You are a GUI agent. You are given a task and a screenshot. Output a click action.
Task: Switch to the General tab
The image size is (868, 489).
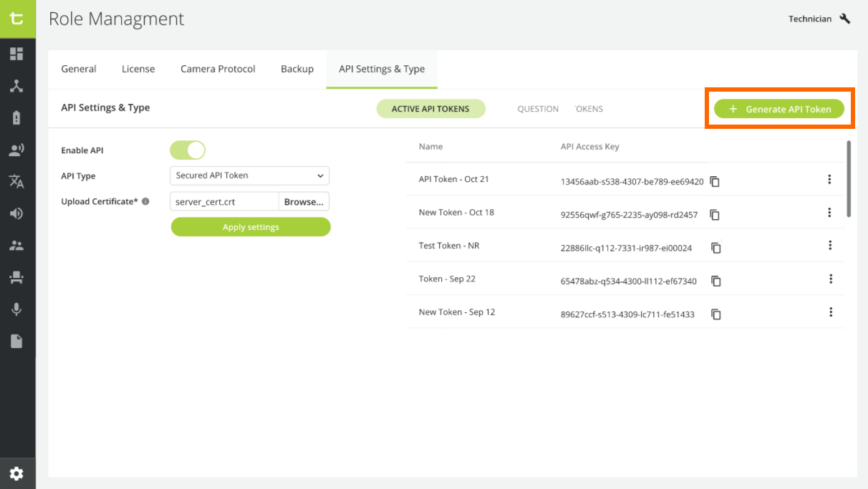(x=79, y=69)
